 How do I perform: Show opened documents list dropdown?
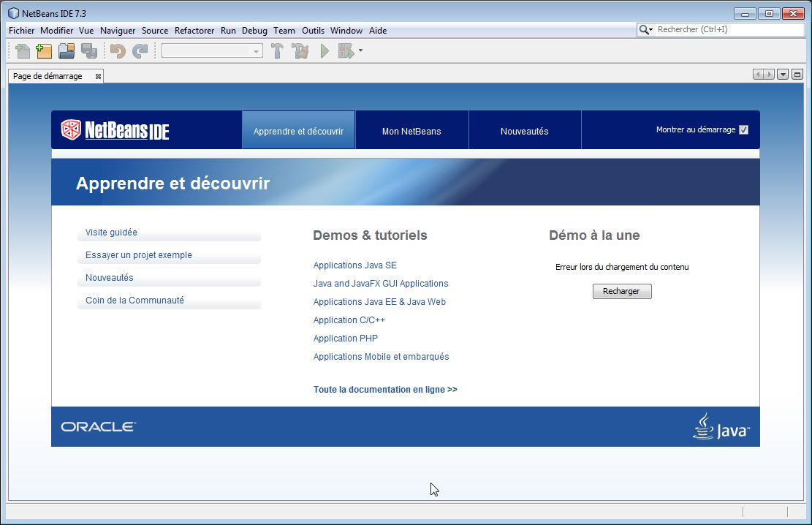pos(783,75)
